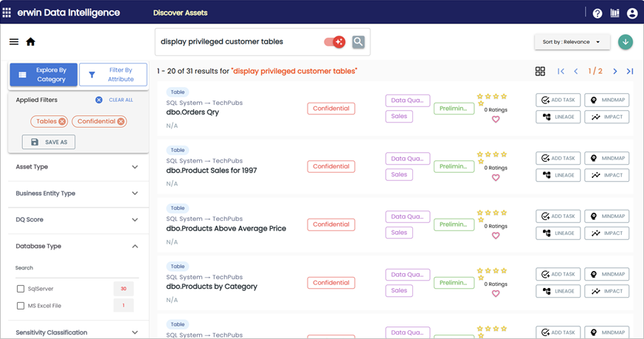Screen dimensions: 644x339
Task: Click the user profile icon
Action: (632, 13)
